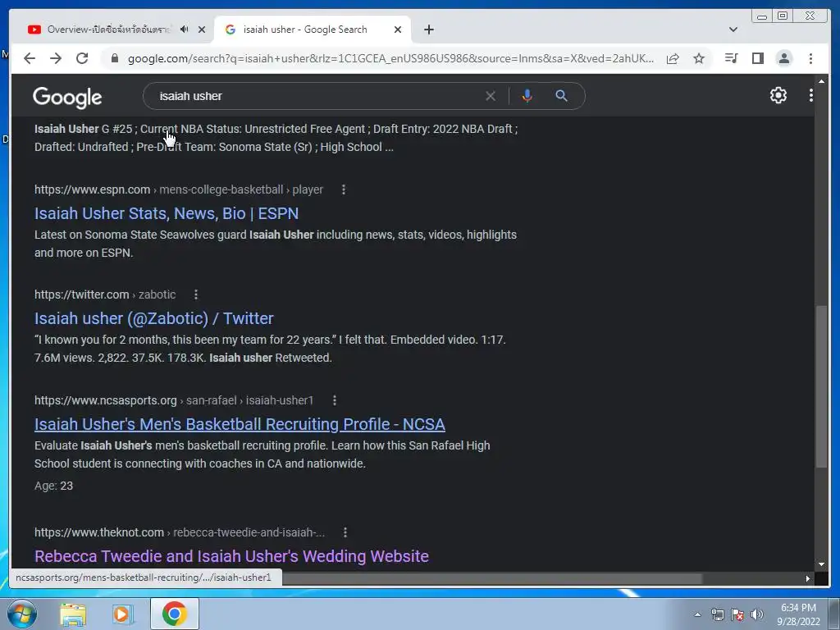Submit search with magnifier icon
This screenshot has height=630, width=840.
point(561,96)
